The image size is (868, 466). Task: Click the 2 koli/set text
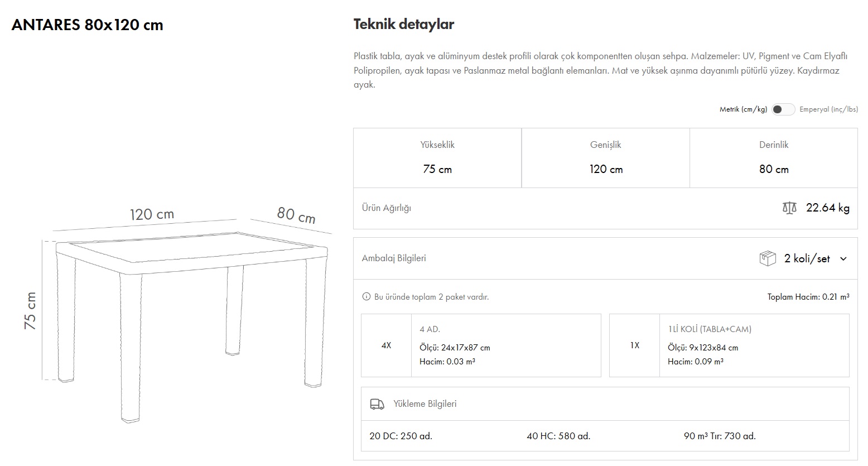click(807, 258)
